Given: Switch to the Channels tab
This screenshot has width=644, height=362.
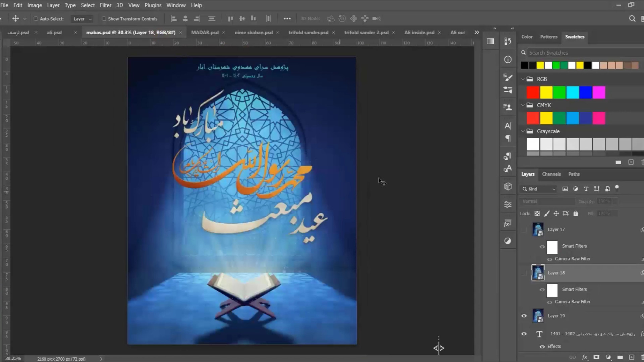Looking at the screenshot, I should click(551, 174).
